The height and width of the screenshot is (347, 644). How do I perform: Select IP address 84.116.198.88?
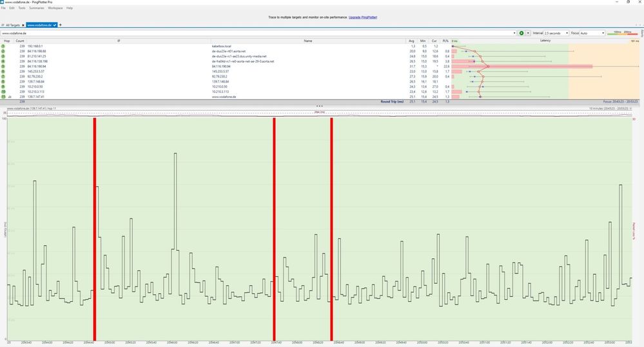click(37, 52)
